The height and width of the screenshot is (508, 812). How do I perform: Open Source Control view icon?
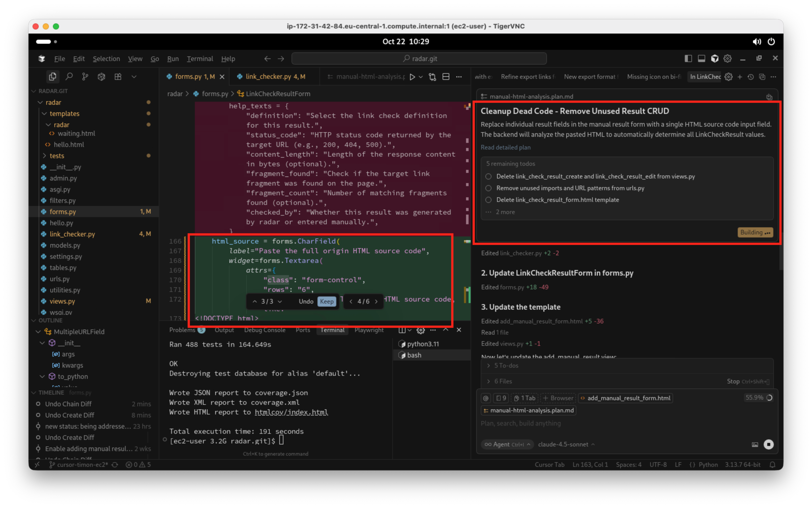click(85, 77)
